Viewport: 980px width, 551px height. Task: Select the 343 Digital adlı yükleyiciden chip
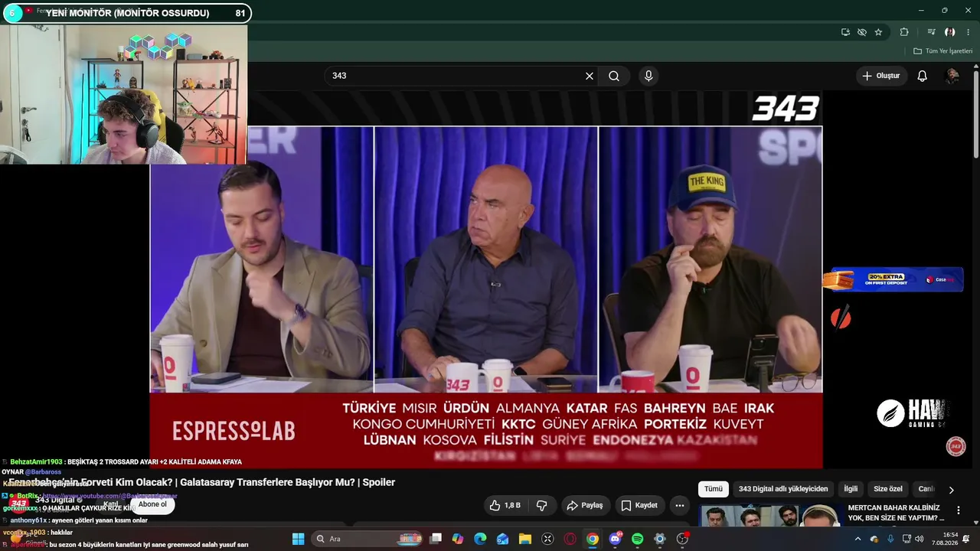tap(783, 489)
